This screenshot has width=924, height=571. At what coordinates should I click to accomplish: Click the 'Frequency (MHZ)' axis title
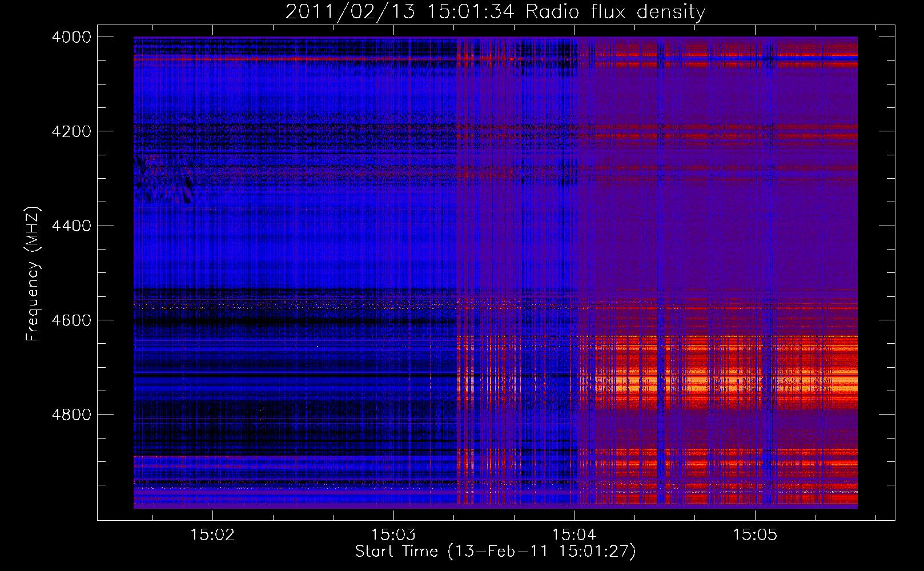(33, 274)
